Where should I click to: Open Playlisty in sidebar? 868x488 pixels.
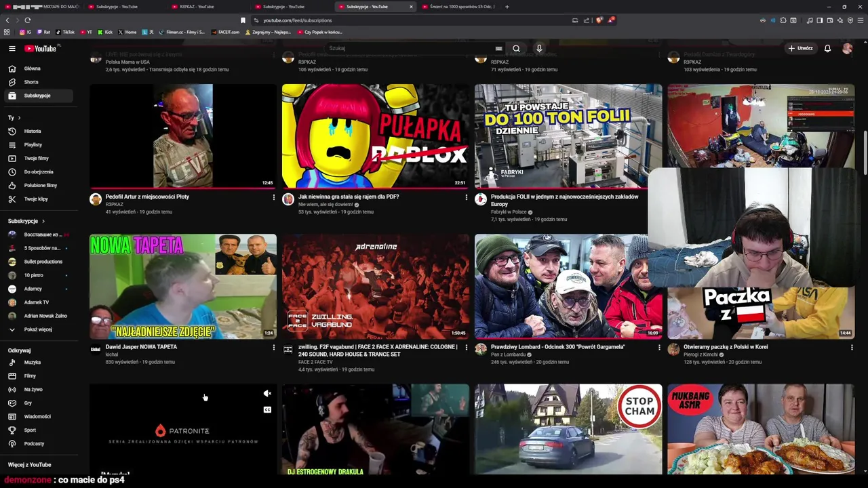click(37, 144)
